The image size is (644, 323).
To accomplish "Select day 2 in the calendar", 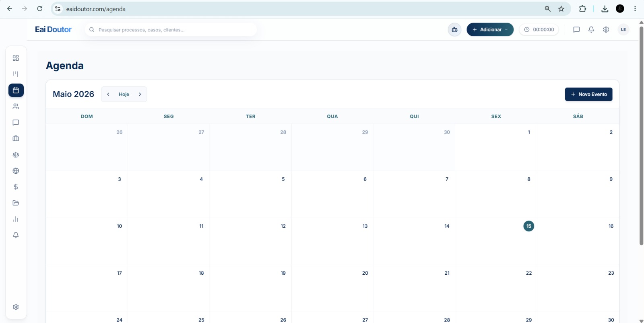I will pos(611,132).
